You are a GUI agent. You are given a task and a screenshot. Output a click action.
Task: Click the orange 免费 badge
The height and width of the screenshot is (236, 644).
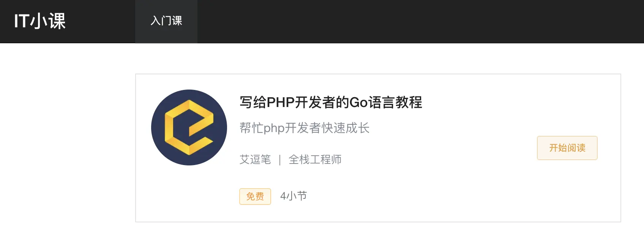[x=255, y=197]
